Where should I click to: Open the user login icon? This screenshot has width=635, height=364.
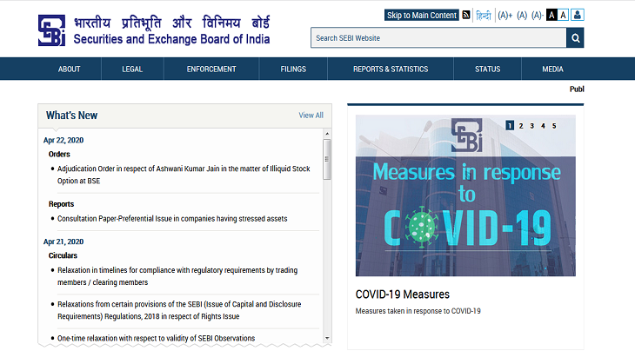(578, 15)
